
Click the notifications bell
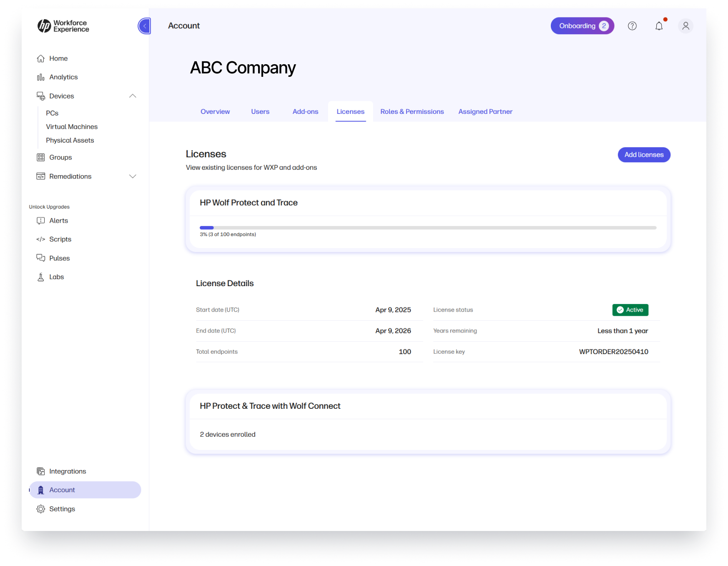pos(659,26)
